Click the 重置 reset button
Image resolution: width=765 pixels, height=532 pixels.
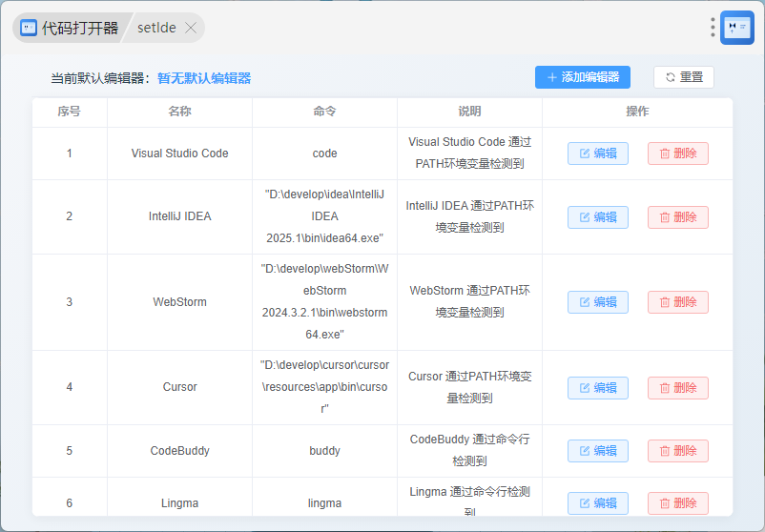click(683, 77)
